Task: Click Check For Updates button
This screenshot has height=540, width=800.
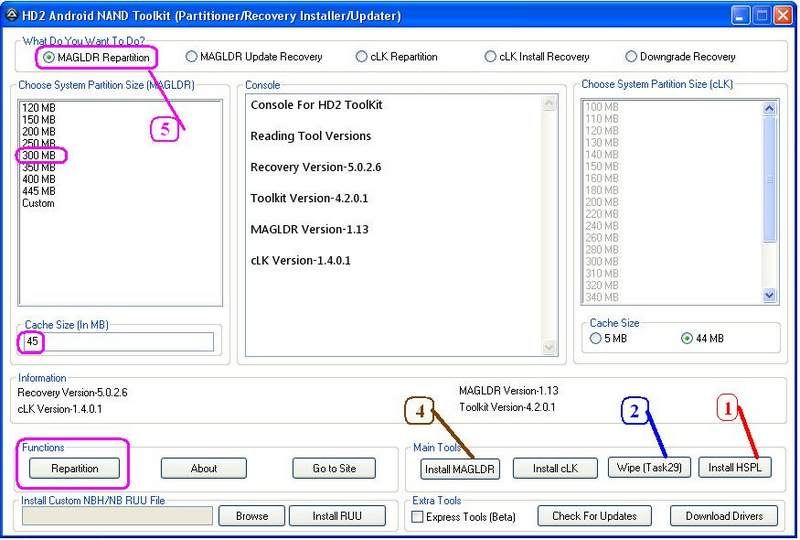Action: point(594,516)
